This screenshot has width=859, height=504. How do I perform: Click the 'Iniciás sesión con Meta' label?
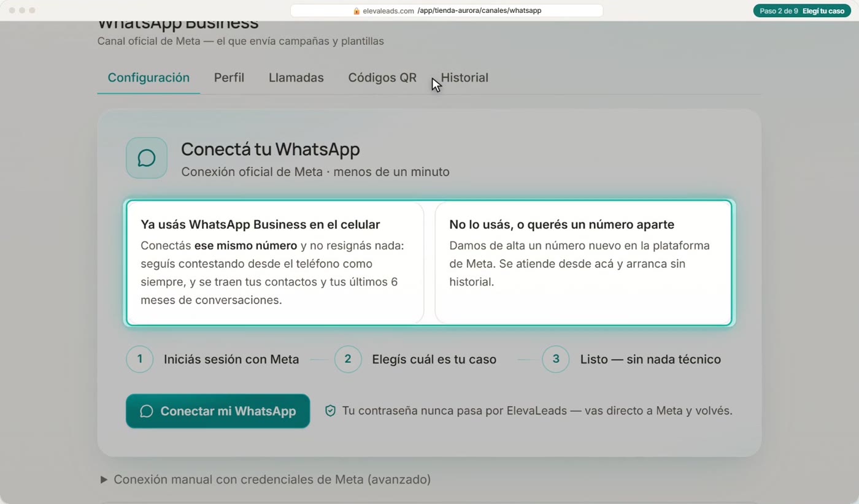coord(231,359)
